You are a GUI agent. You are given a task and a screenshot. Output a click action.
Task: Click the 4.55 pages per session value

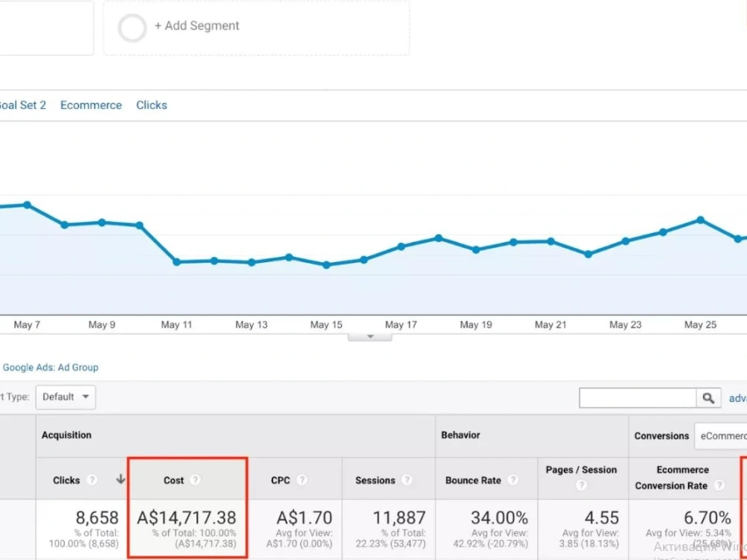601,517
